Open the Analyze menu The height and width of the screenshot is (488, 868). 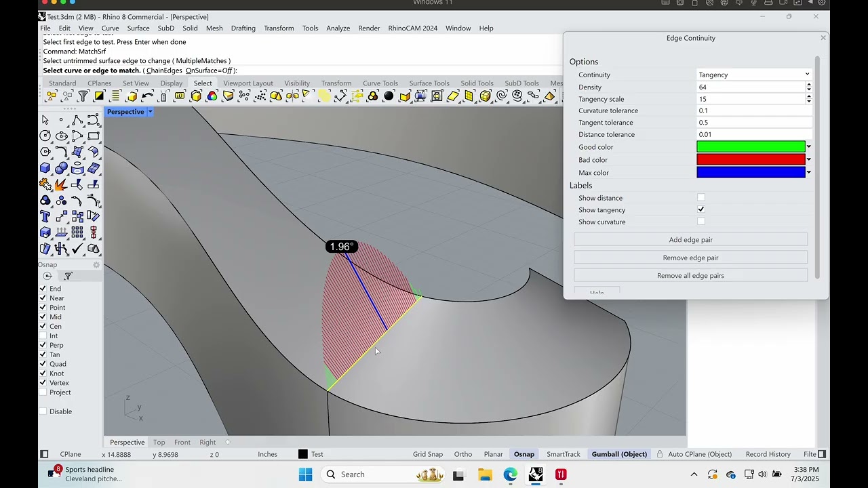(338, 28)
